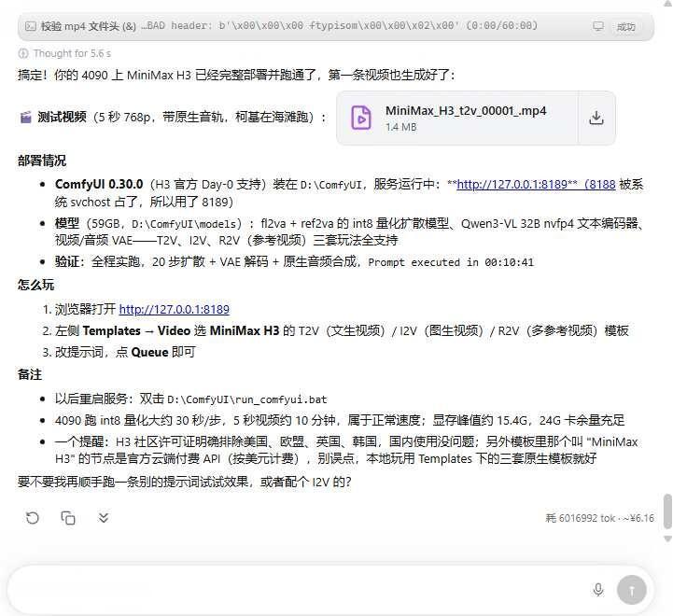Click the regenerate response icon
Viewport: 673px width, 616px height.
pyautogui.click(x=33, y=518)
